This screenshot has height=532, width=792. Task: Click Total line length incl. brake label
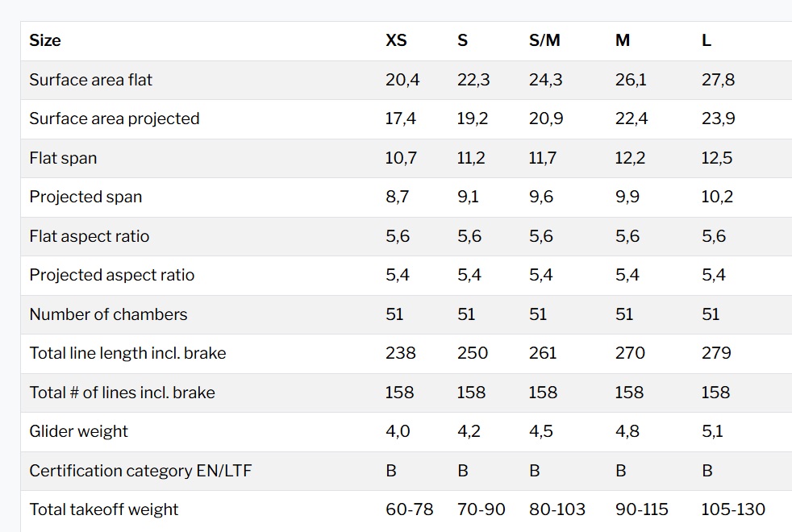coord(127,353)
